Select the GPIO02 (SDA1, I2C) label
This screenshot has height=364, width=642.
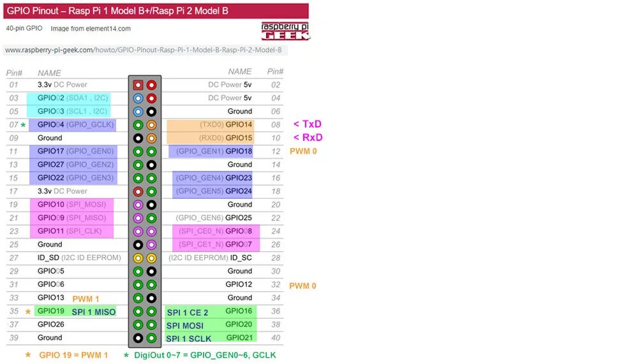click(73, 98)
